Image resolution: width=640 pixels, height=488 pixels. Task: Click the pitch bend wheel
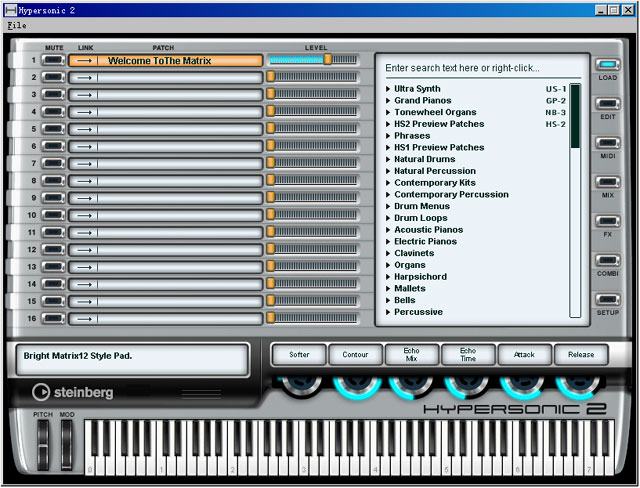(43, 445)
